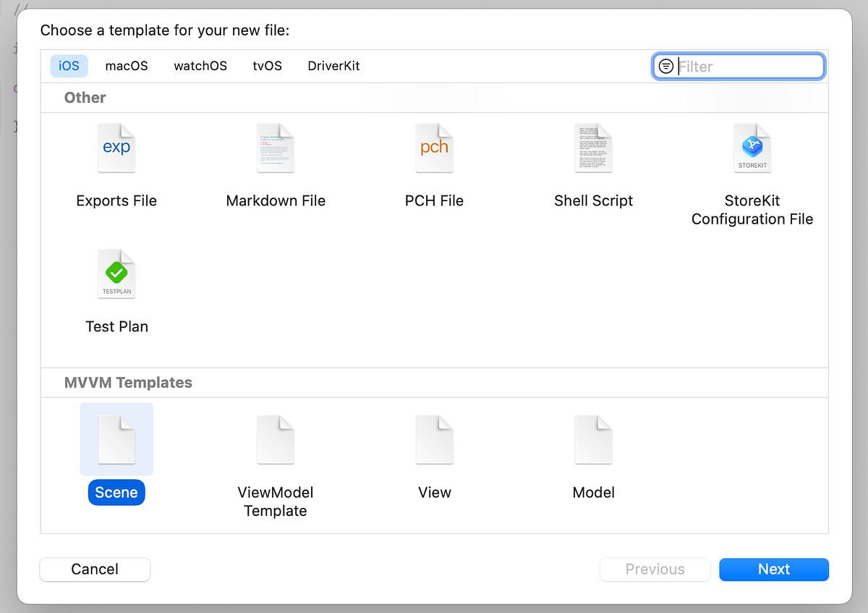Switch to the watchOS tab
The width and height of the screenshot is (868, 613).
pos(200,66)
